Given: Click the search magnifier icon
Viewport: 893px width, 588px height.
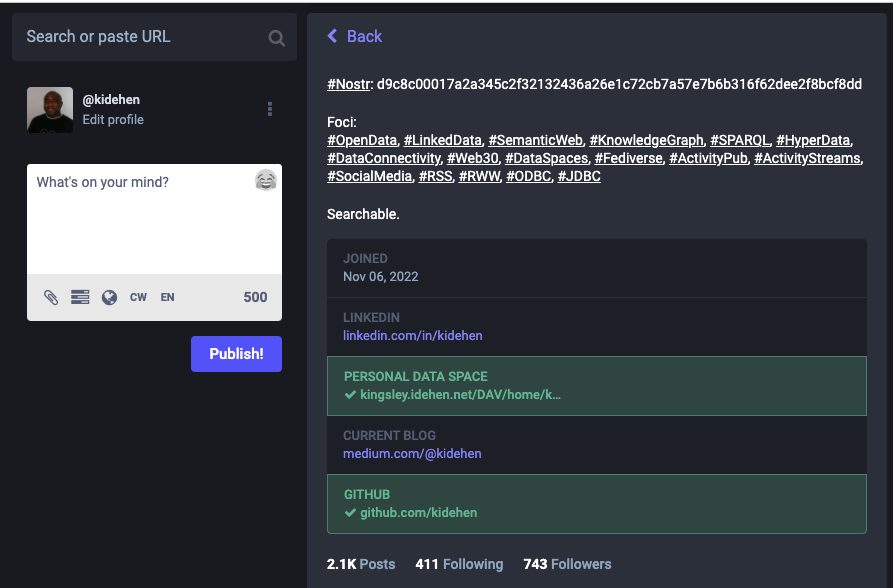Looking at the screenshot, I should coord(276,38).
